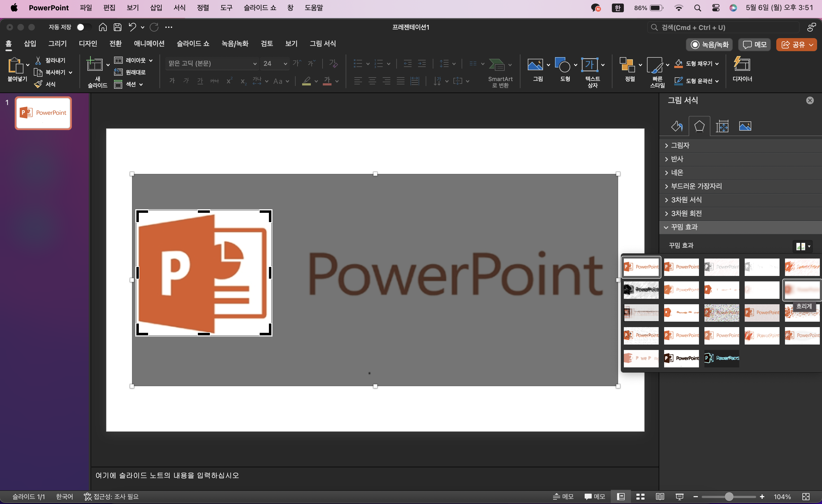Click the Arrange (정렬) icon
The image size is (822, 504).
(627, 64)
